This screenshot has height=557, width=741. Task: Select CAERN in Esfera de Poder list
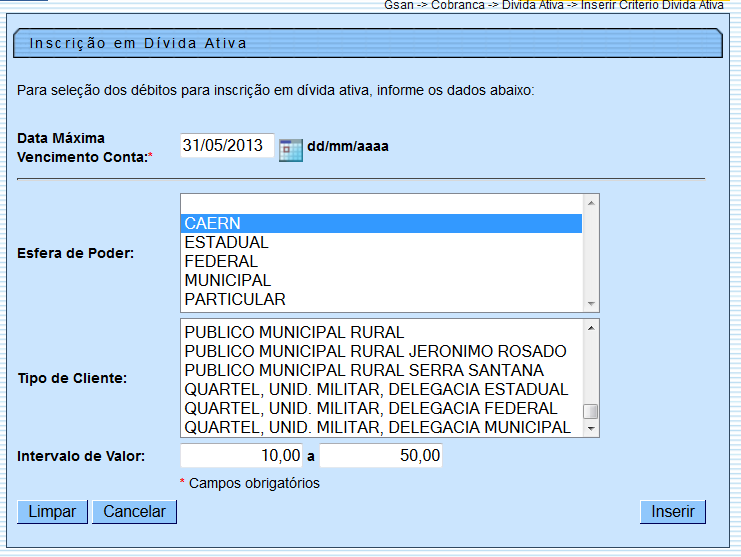pyautogui.click(x=380, y=224)
